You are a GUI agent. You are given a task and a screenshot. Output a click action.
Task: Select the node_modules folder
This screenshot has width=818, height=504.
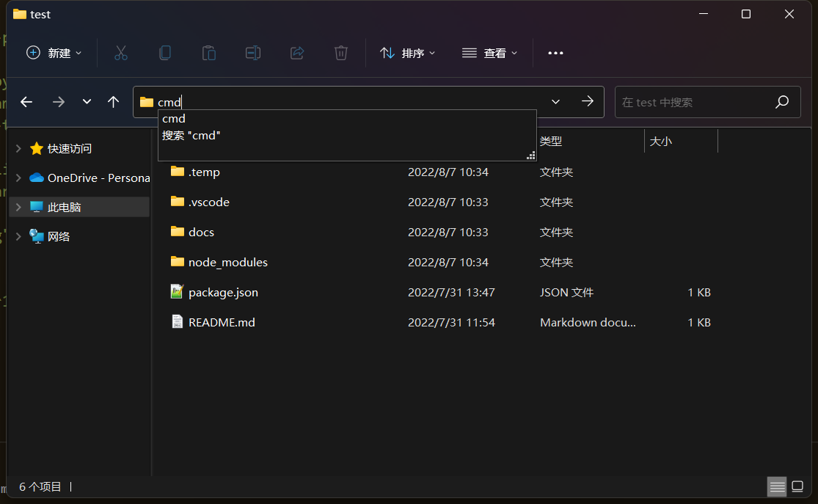227,262
